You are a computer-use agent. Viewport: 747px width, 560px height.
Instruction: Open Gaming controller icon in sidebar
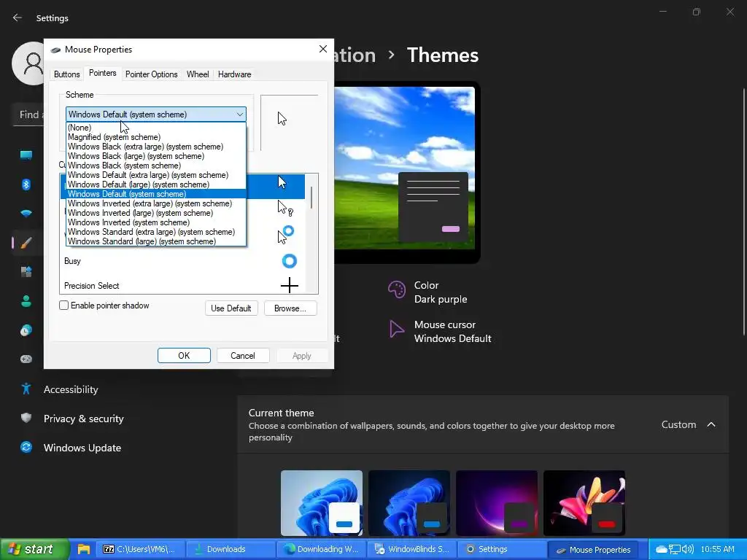pyautogui.click(x=26, y=359)
